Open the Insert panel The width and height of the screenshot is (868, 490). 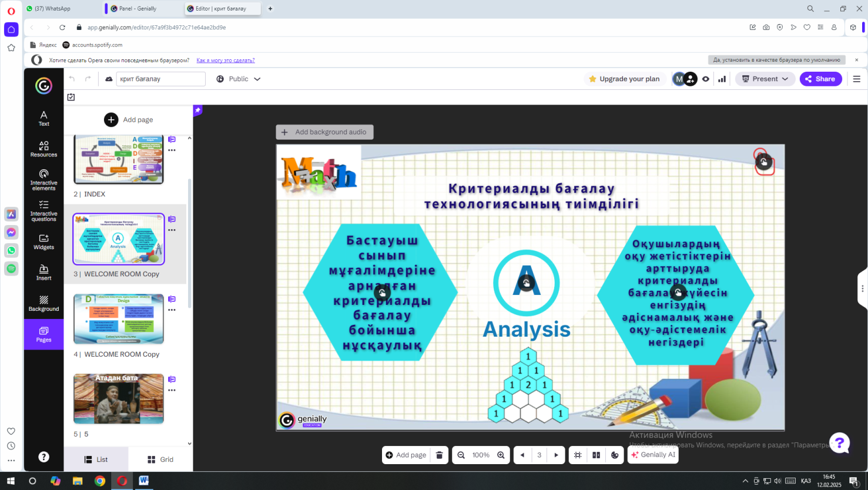coord(43,273)
